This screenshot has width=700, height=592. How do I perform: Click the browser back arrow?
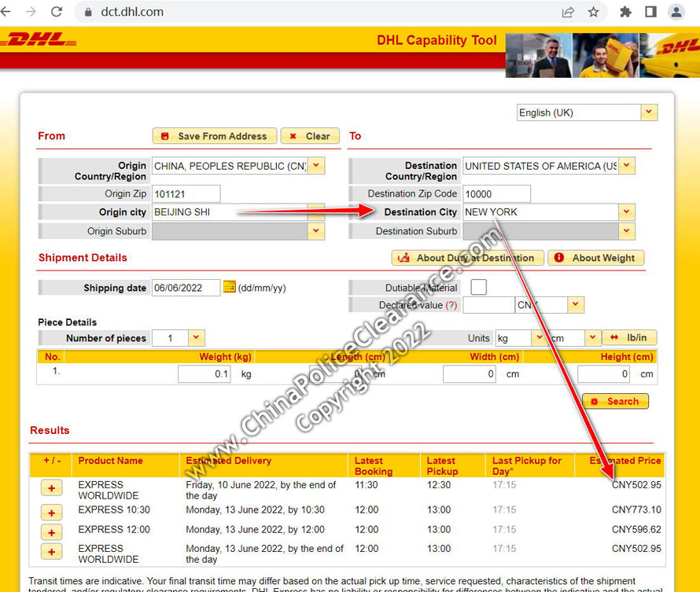coord(6,12)
